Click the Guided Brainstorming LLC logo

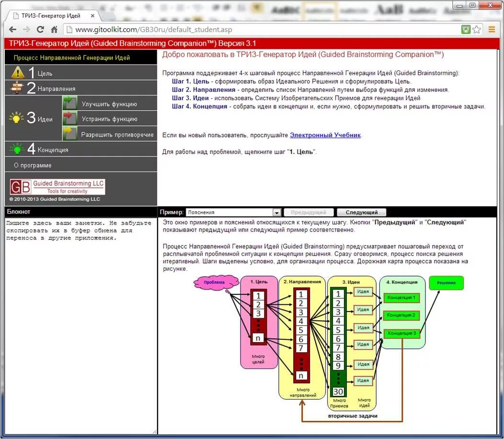tap(57, 186)
